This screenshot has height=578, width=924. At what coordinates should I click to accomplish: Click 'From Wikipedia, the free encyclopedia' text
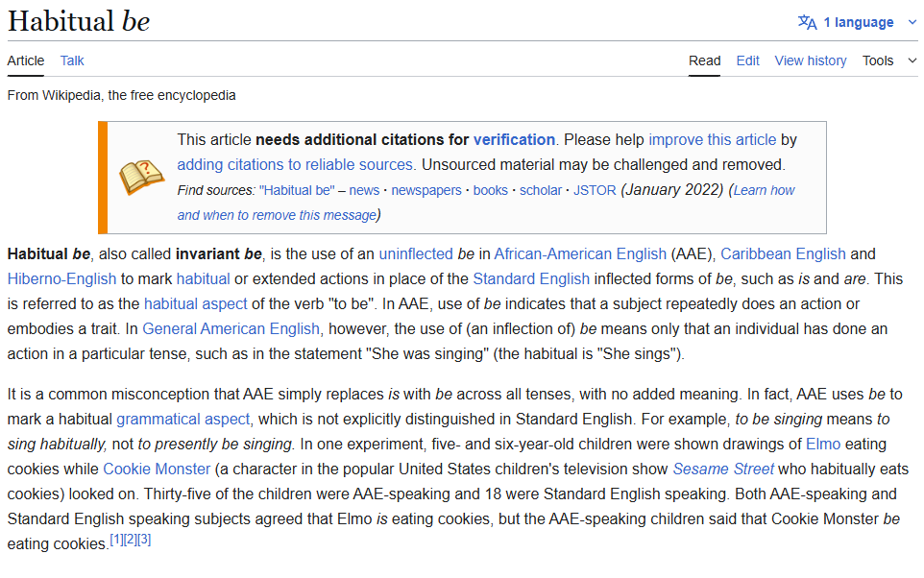click(121, 95)
